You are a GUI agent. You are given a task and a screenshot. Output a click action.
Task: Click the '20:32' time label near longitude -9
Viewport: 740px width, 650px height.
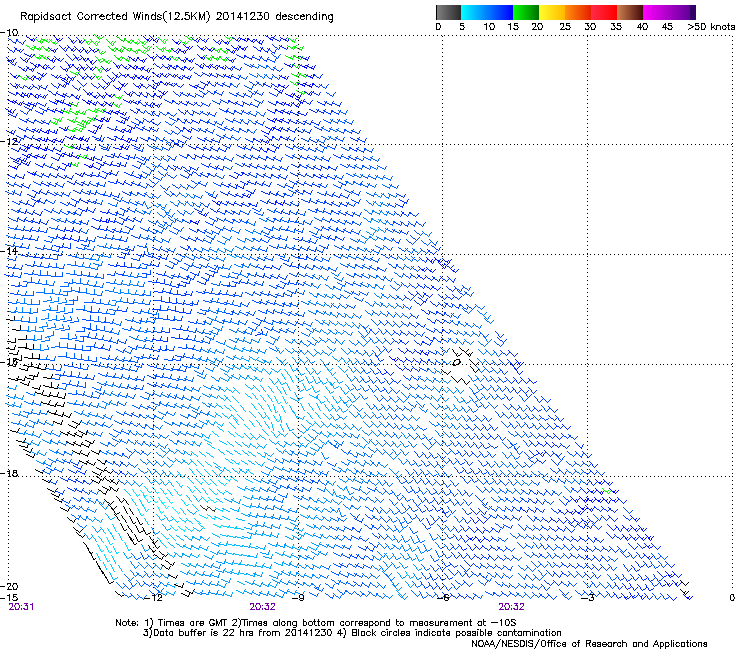point(262,607)
